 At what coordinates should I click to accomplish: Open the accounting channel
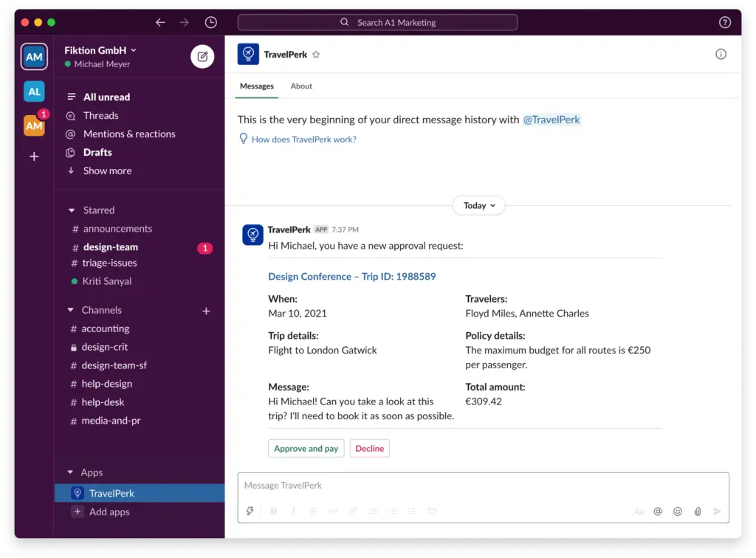pyautogui.click(x=105, y=328)
